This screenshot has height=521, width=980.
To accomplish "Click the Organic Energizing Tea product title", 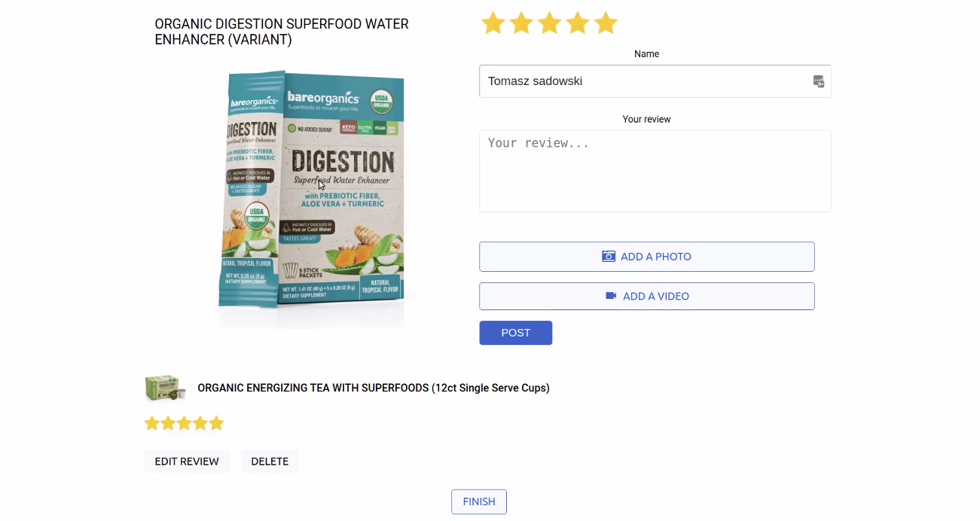I will (373, 388).
